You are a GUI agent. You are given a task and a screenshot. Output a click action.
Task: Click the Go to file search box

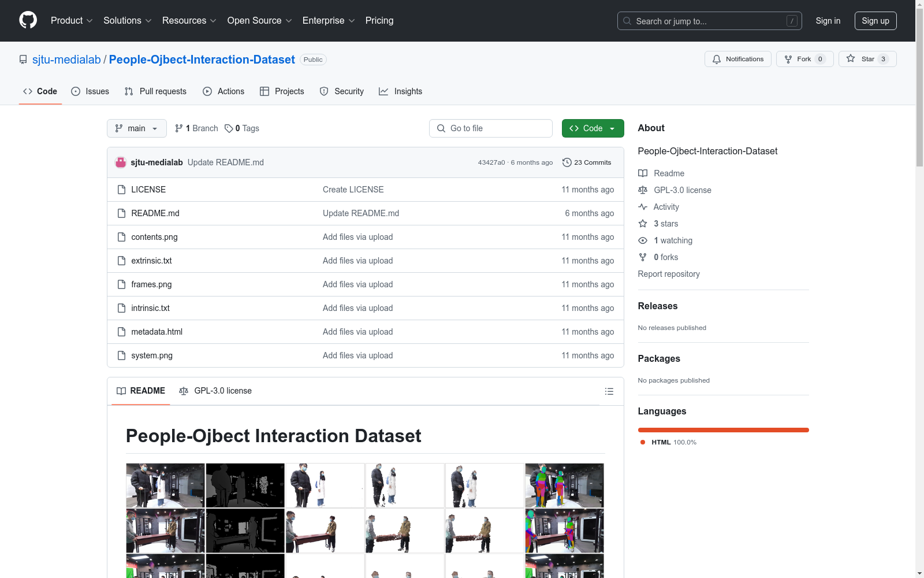[x=491, y=128]
